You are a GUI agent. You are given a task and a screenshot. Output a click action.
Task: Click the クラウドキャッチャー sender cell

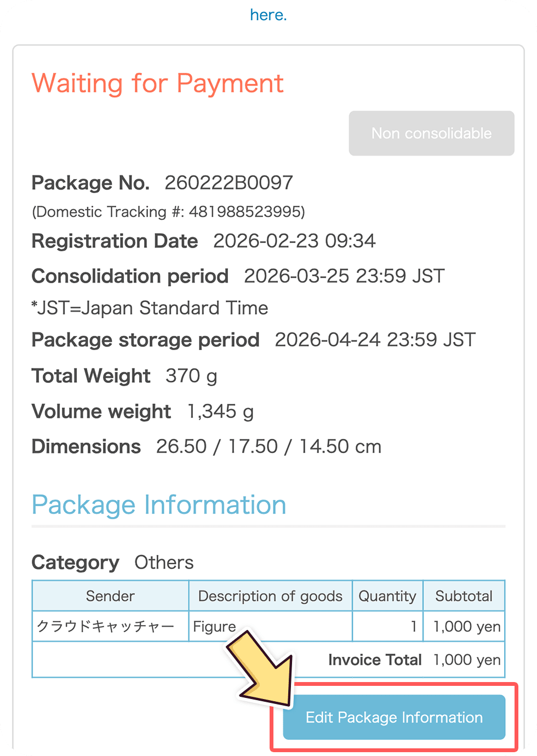(110, 626)
